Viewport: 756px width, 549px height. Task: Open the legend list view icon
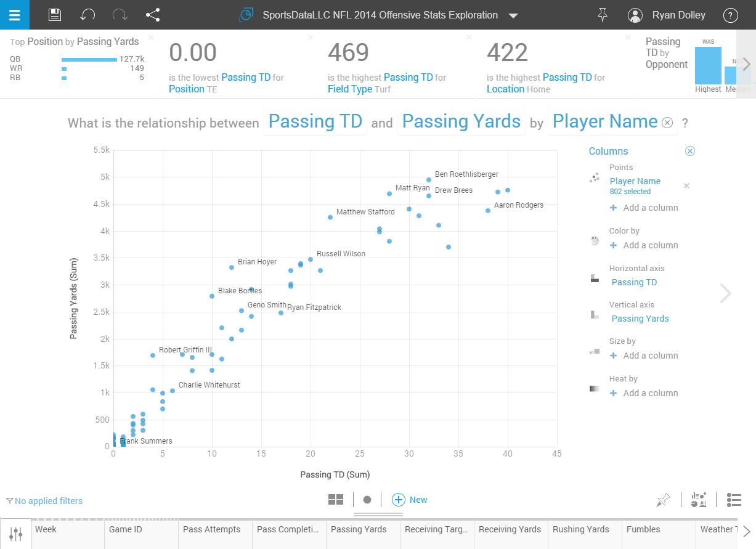734,500
